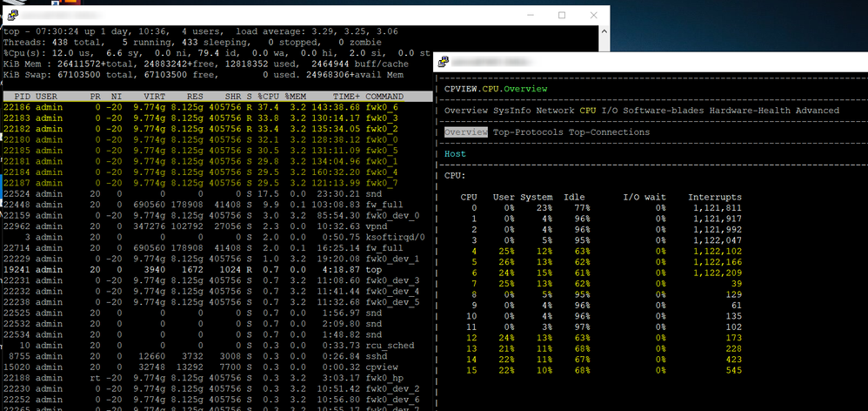This screenshot has width=868, height=411.
Task: Open the Advanced menu in CPView
Action: (817, 111)
